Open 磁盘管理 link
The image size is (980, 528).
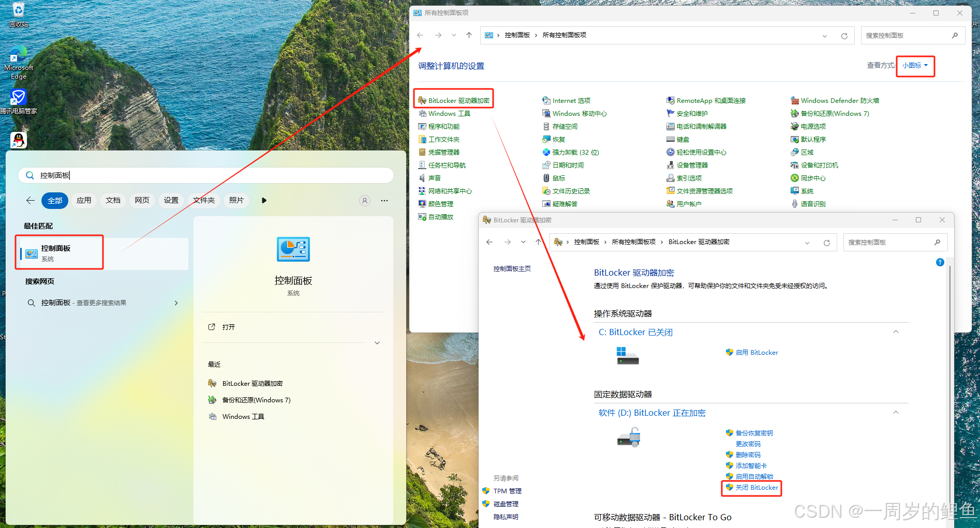click(500, 504)
